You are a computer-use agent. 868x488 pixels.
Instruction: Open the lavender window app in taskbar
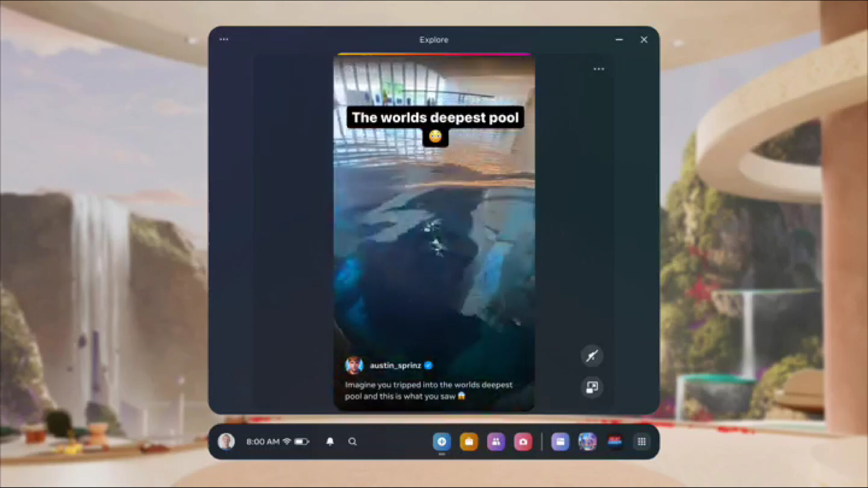coord(560,441)
